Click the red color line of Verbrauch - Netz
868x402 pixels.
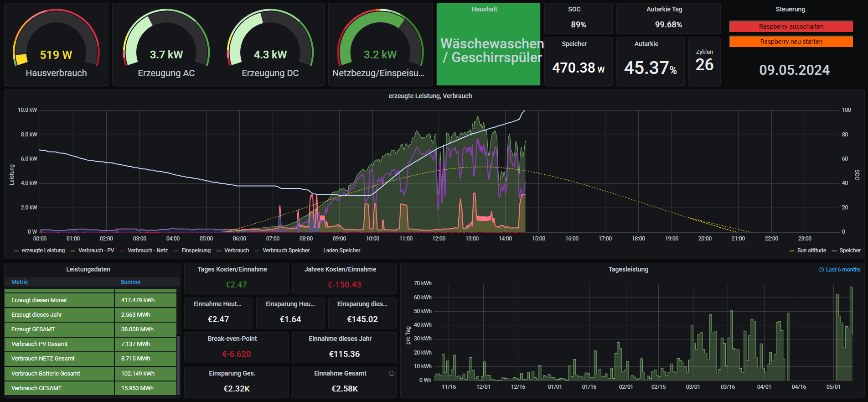click(x=122, y=251)
